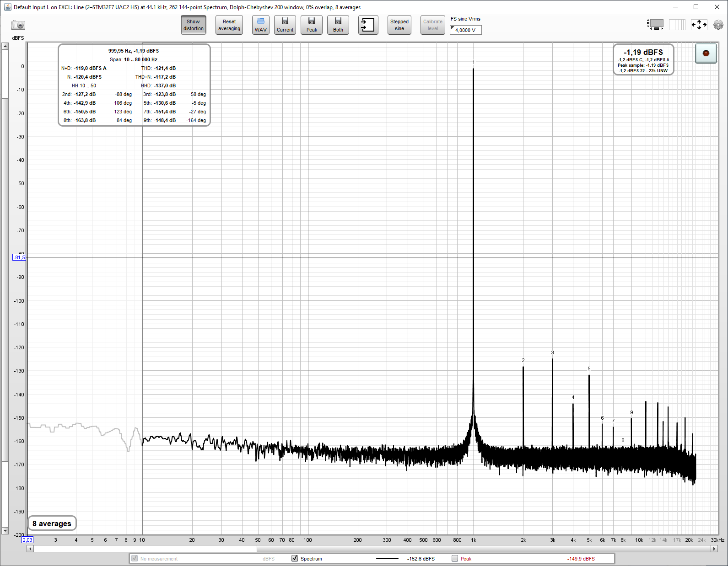Toggle the Show distortion button
Viewport: 728px width, 566px height.
(194, 25)
